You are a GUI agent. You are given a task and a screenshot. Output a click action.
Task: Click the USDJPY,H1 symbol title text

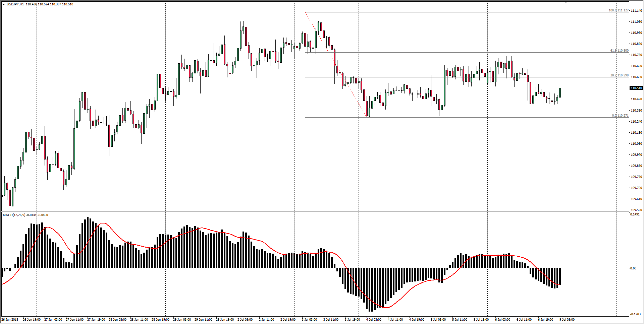point(15,4)
